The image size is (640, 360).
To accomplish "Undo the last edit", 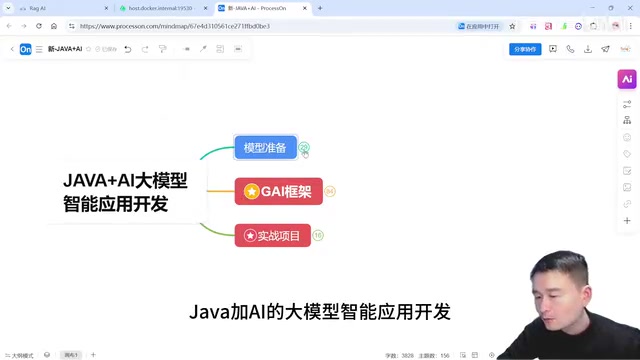I will (128, 49).
